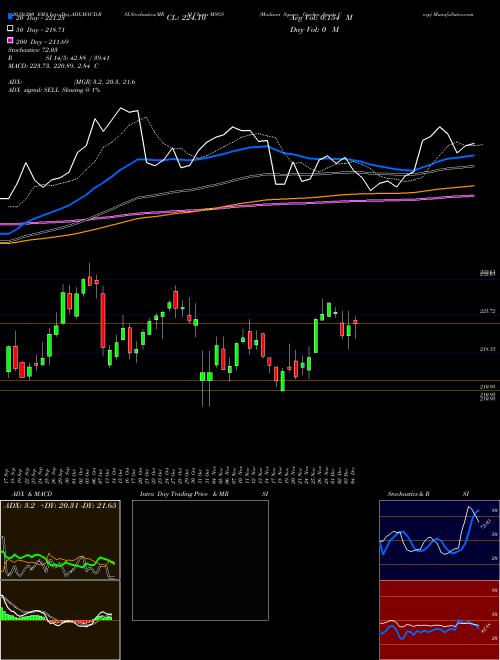
Task: Click the tall red candlestick after the peak
Action: click(103, 320)
